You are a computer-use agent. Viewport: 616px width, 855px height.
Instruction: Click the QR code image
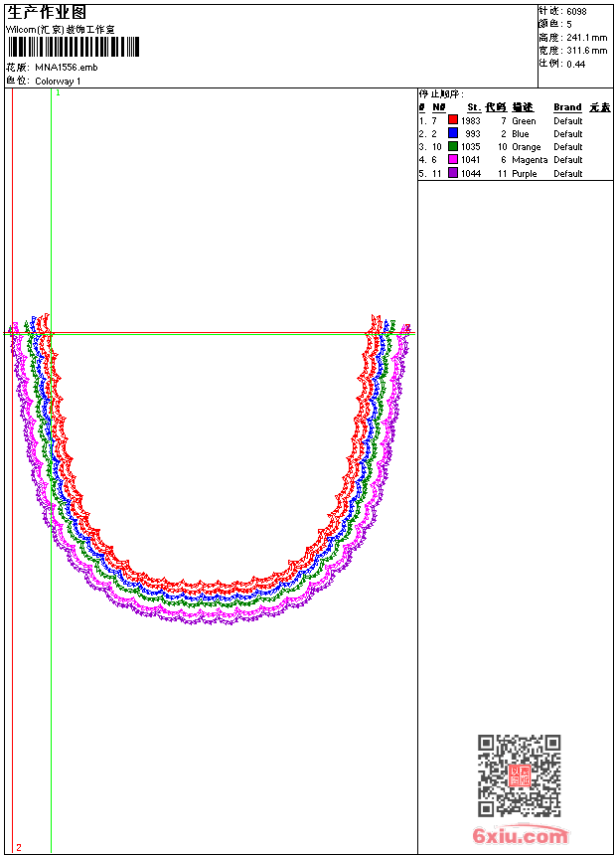519,775
